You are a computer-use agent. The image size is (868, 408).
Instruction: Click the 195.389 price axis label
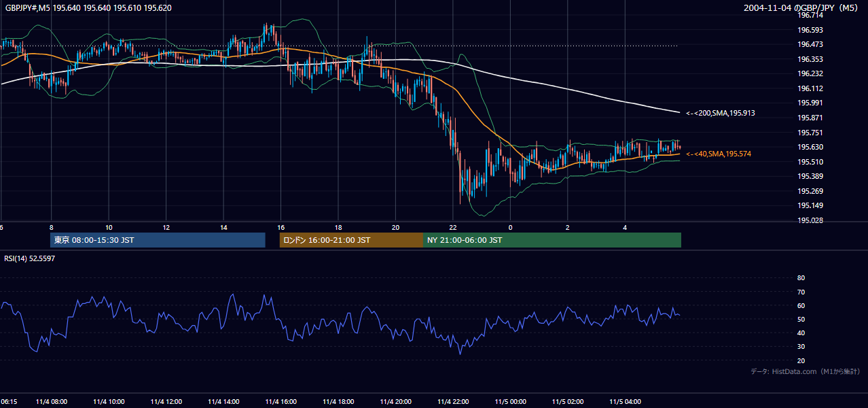(x=810, y=176)
